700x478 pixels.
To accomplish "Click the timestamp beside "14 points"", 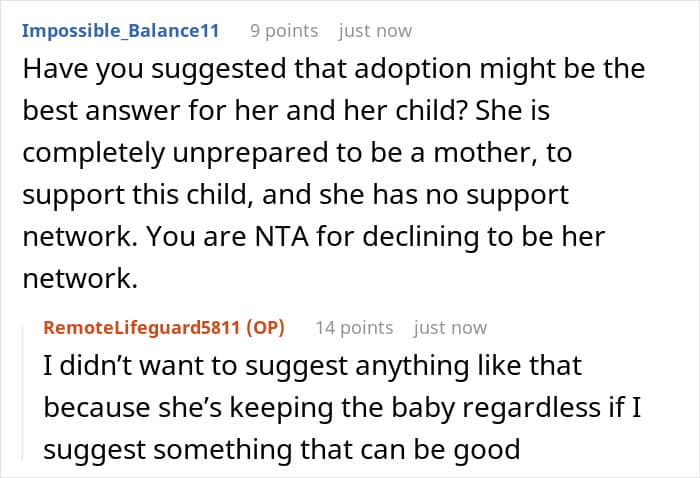I will pos(450,327).
